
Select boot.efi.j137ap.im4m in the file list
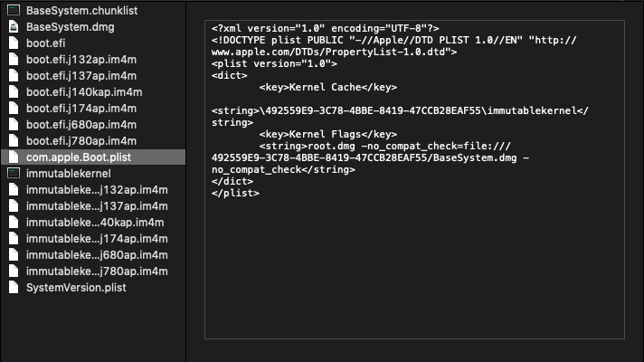coord(93,76)
